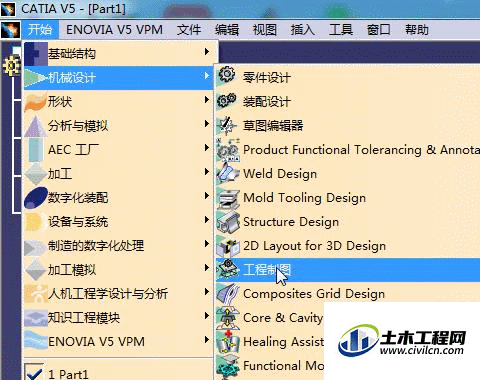Click the 工程制图 drafting icon
This screenshot has height=380, width=480.
click(228, 270)
